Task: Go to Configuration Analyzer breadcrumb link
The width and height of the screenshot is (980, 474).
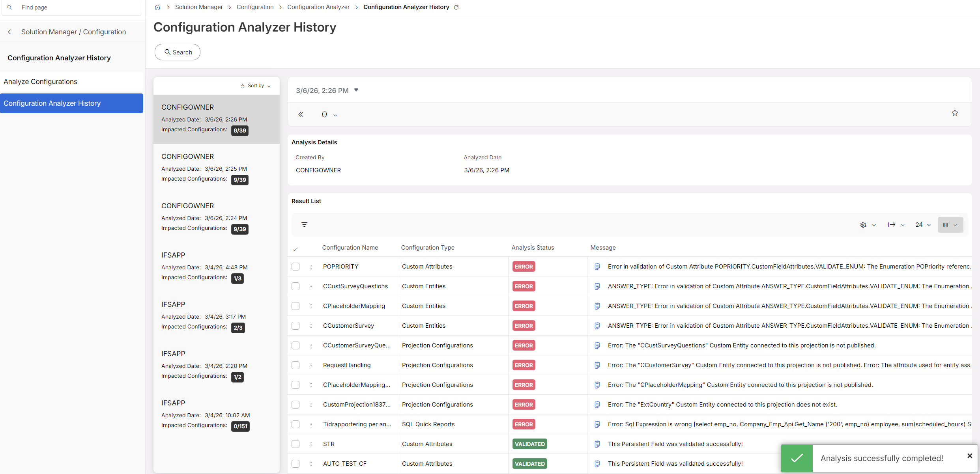Action: tap(318, 7)
